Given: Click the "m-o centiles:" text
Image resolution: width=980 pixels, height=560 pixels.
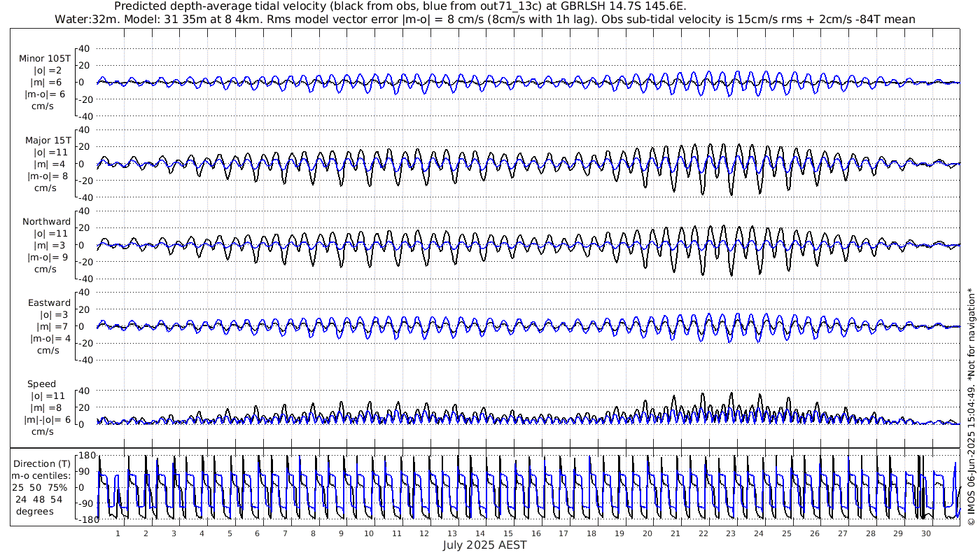Looking at the screenshot, I should click(x=42, y=475).
